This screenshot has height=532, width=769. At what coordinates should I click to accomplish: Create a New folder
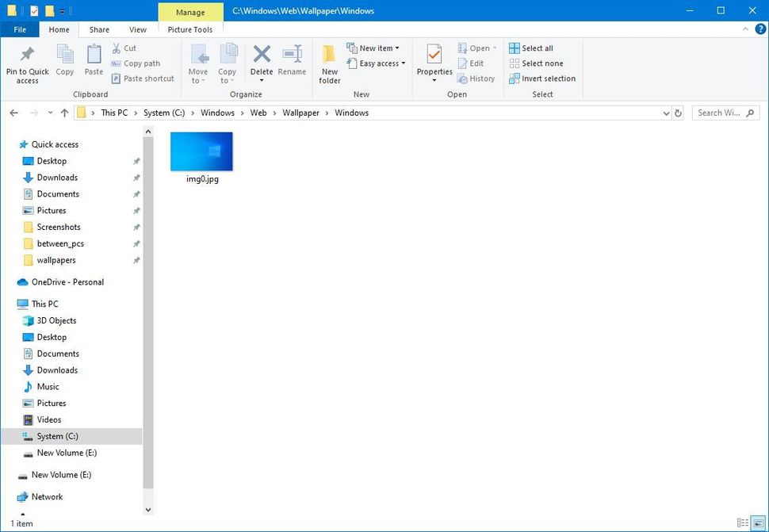[329, 63]
